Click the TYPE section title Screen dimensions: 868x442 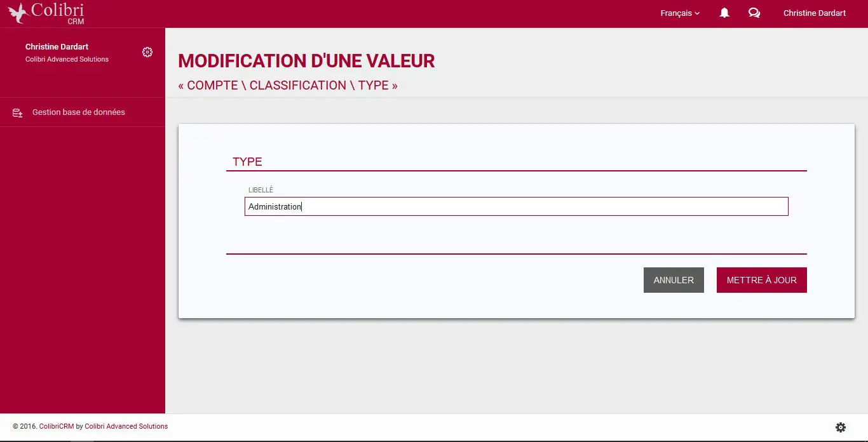(247, 161)
